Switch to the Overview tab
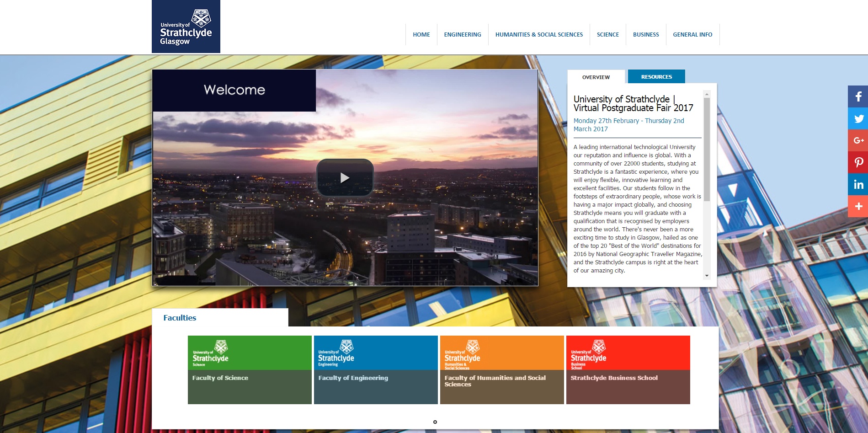Screen dimensions: 868x433 pyautogui.click(x=596, y=77)
